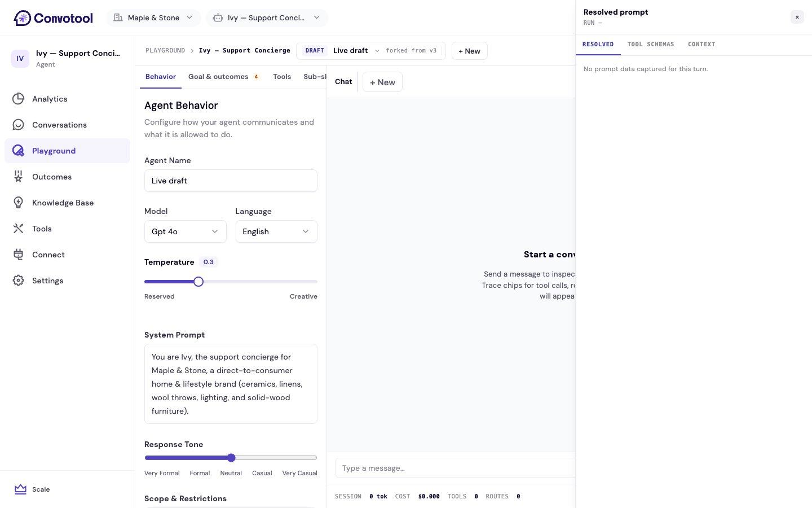The image size is (812, 508).
Task: Open the Context tab in Resolved prompt
Action: (701, 44)
